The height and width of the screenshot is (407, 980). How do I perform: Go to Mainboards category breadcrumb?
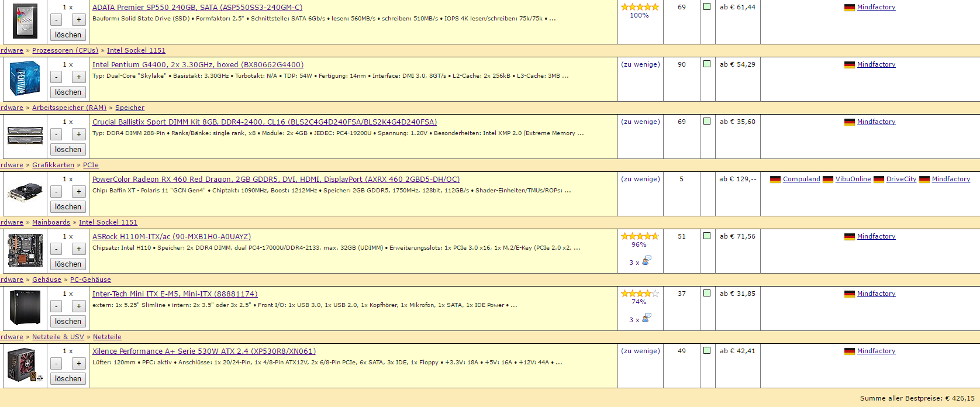click(x=51, y=222)
